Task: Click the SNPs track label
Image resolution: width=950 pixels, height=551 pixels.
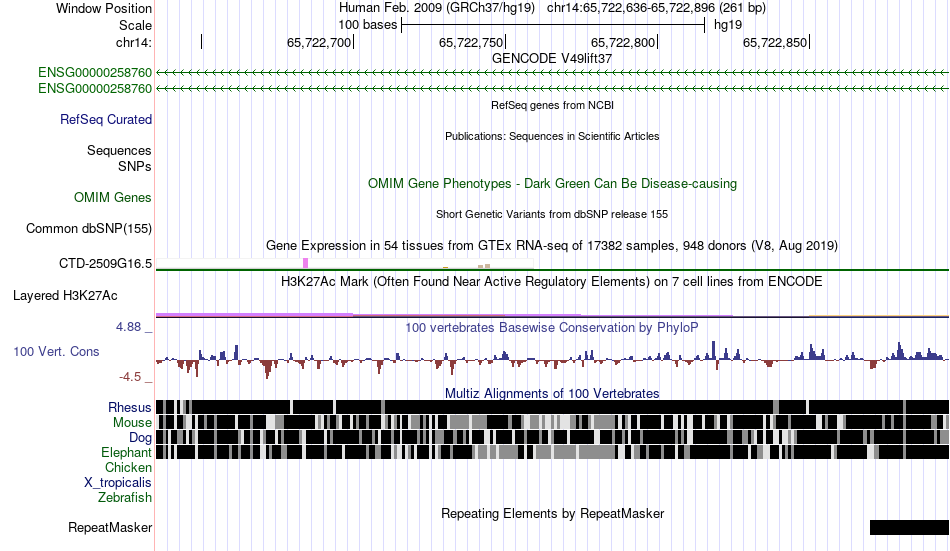Action: [135, 166]
